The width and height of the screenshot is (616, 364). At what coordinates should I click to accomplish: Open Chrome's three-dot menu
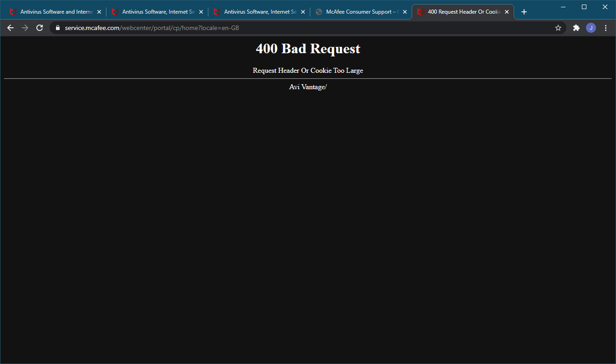[x=606, y=28]
